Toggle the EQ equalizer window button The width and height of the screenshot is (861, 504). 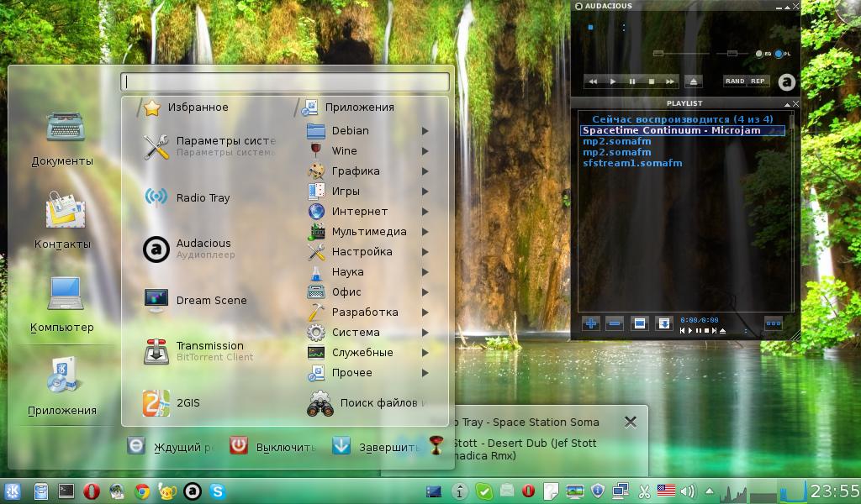coord(760,54)
